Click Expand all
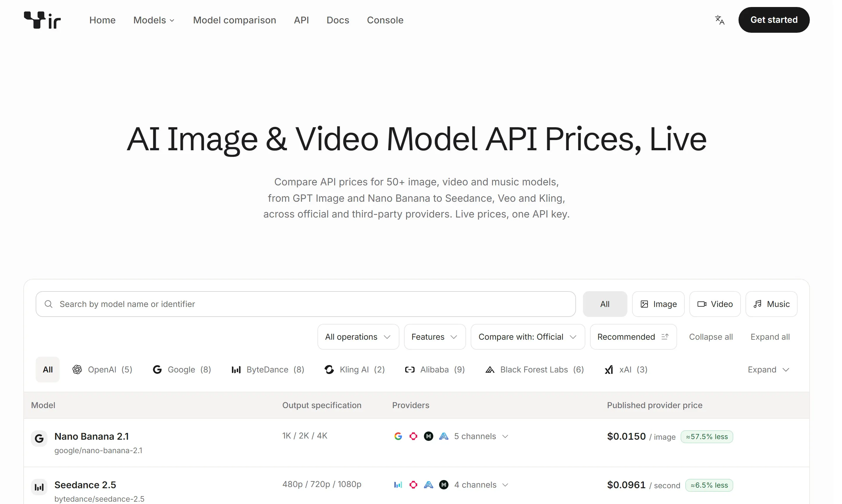Image resolution: width=842 pixels, height=504 pixels. 770,337
